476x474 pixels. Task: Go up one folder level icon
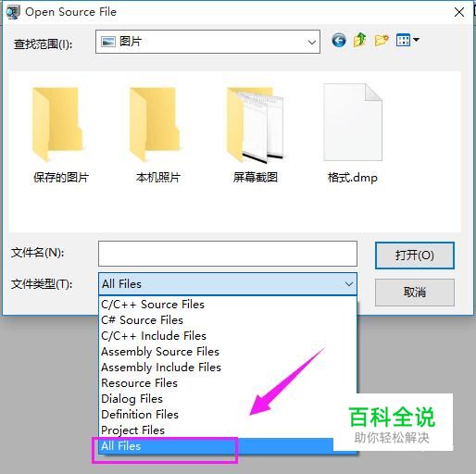359,40
